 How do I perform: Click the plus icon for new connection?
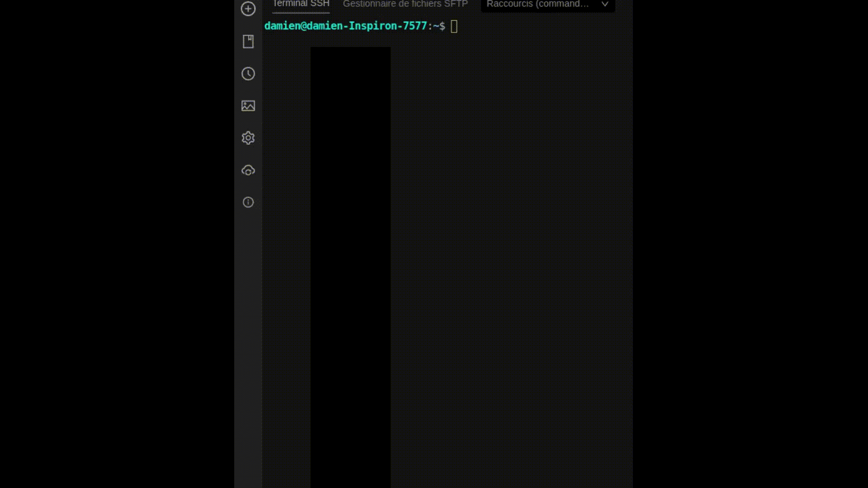click(x=248, y=9)
